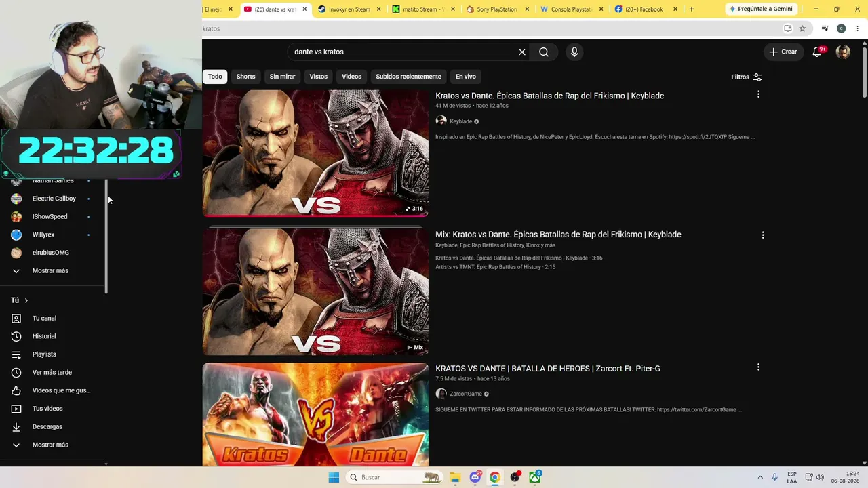This screenshot has width=868, height=488.
Task: Open KRATOS VS DANTE Zarcort title
Action: pyautogui.click(x=547, y=369)
